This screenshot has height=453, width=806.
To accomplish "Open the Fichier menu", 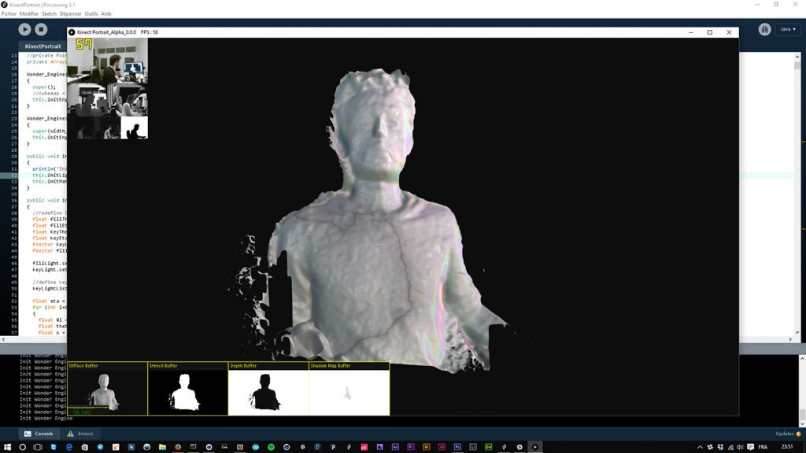I will click(9, 14).
